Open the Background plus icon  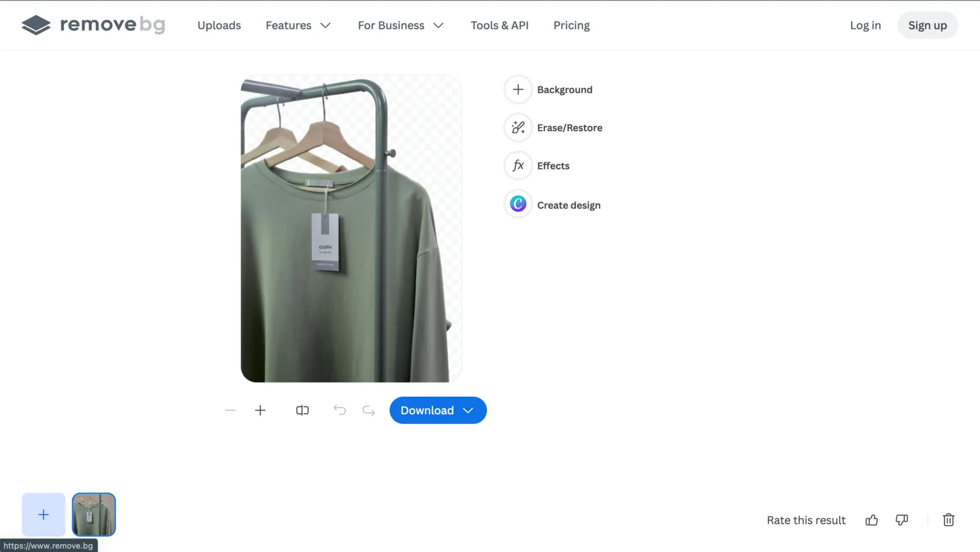click(x=517, y=90)
